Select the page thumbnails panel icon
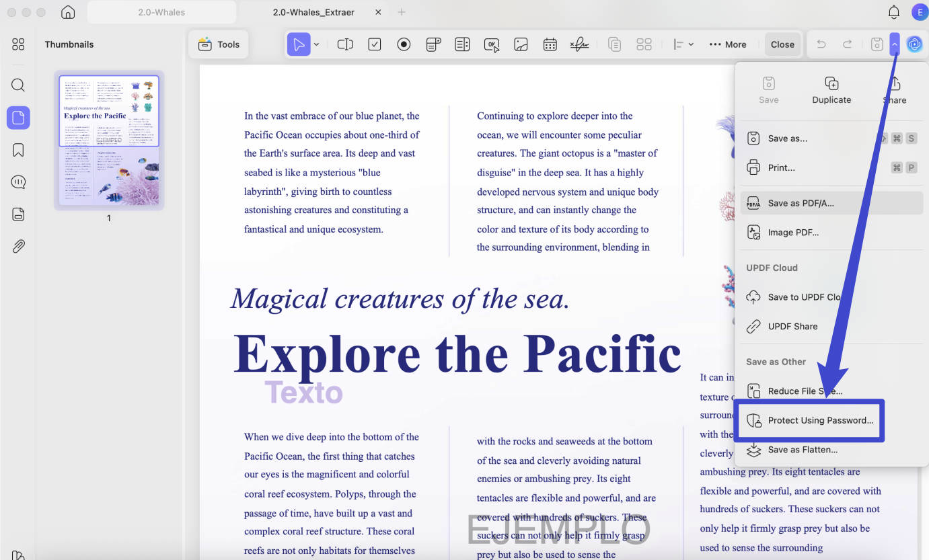The width and height of the screenshot is (929, 560). (x=18, y=118)
